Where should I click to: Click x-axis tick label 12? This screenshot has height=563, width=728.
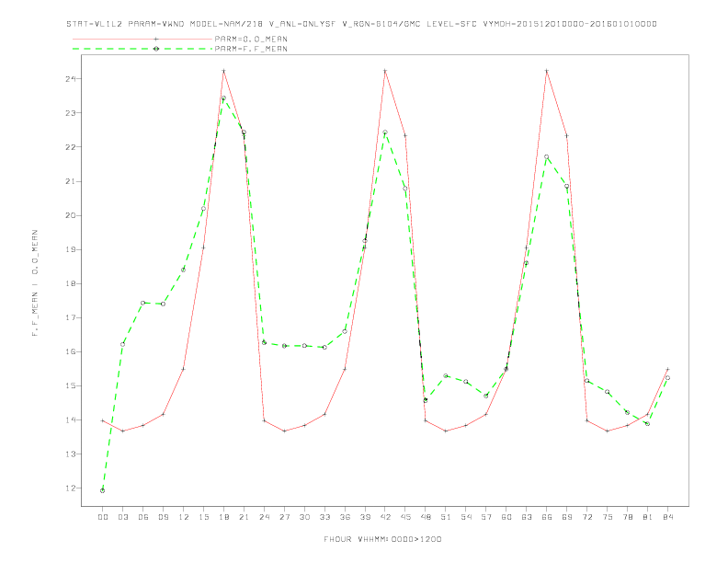[x=184, y=517]
